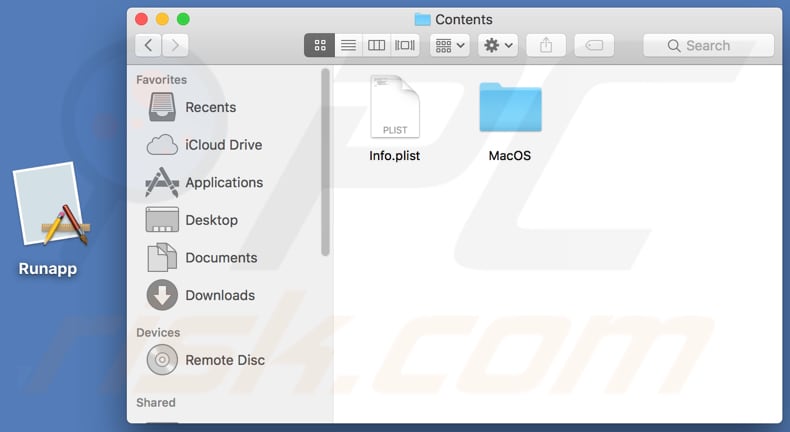The width and height of the screenshot is (790, 432).
Task: Click the Desktop sidebar icon
Action: (x=162, y=219)
